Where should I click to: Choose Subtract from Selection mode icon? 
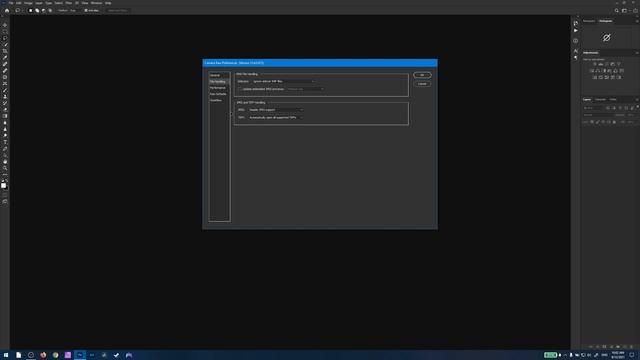[x=44, y=11]
